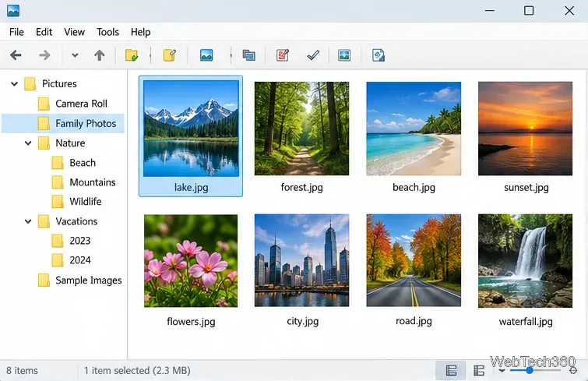Screen dimensions: 588x381
Task: Open the View menu
Action: (74, 32)
